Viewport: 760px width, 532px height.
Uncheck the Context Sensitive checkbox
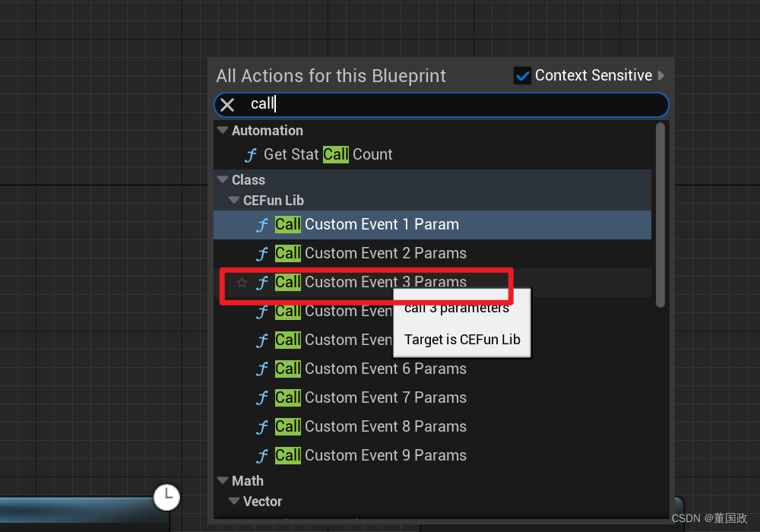(x=521, y=75)
